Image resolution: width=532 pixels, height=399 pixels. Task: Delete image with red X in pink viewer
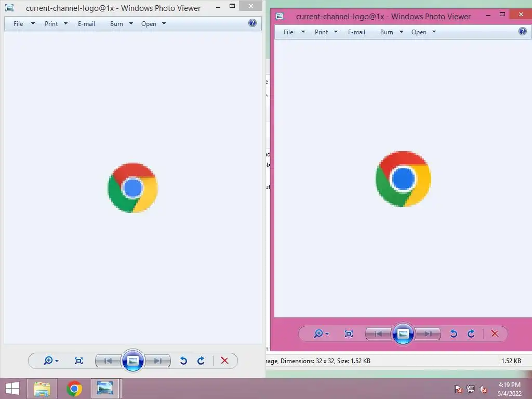coord(495,334)
